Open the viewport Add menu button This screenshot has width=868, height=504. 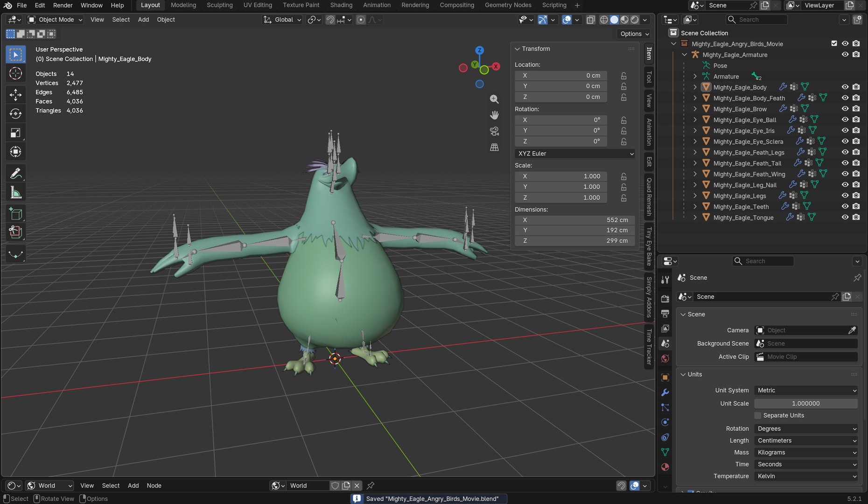(143, 20)
